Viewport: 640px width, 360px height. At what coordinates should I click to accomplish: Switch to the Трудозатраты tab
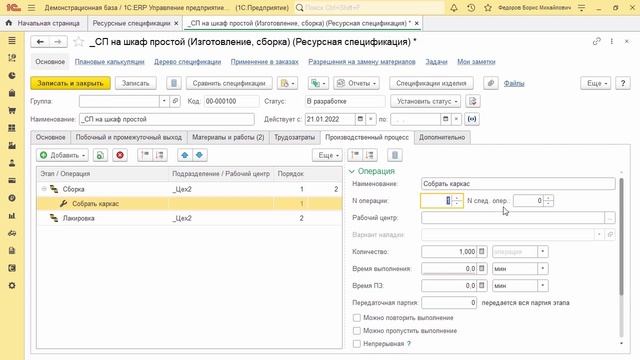click(x=294, y=138)
